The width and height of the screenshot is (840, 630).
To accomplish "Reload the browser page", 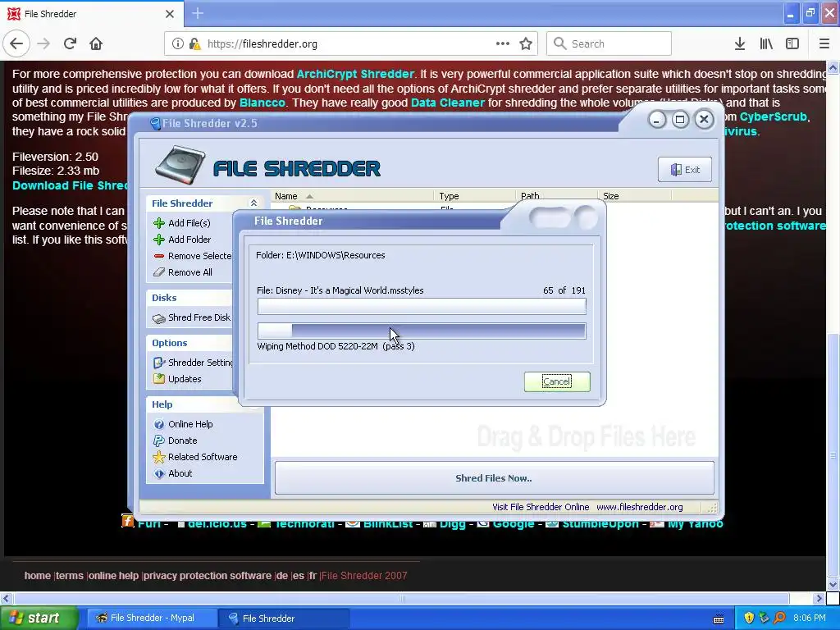I will [71, 43].
